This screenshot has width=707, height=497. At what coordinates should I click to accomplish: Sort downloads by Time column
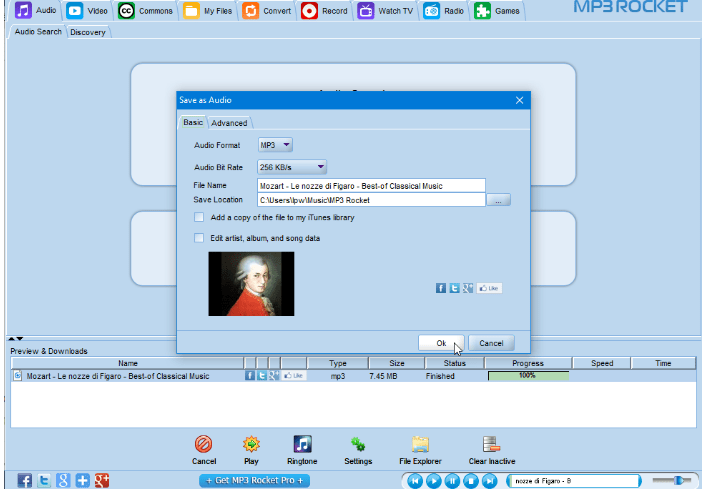(663, 363)
